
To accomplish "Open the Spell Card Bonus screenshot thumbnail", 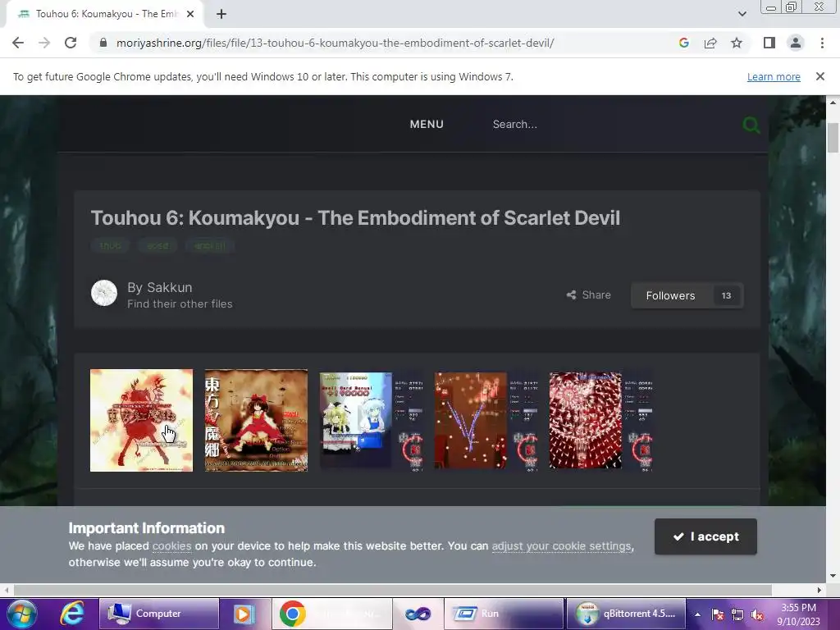I will [x=372, y=421].
